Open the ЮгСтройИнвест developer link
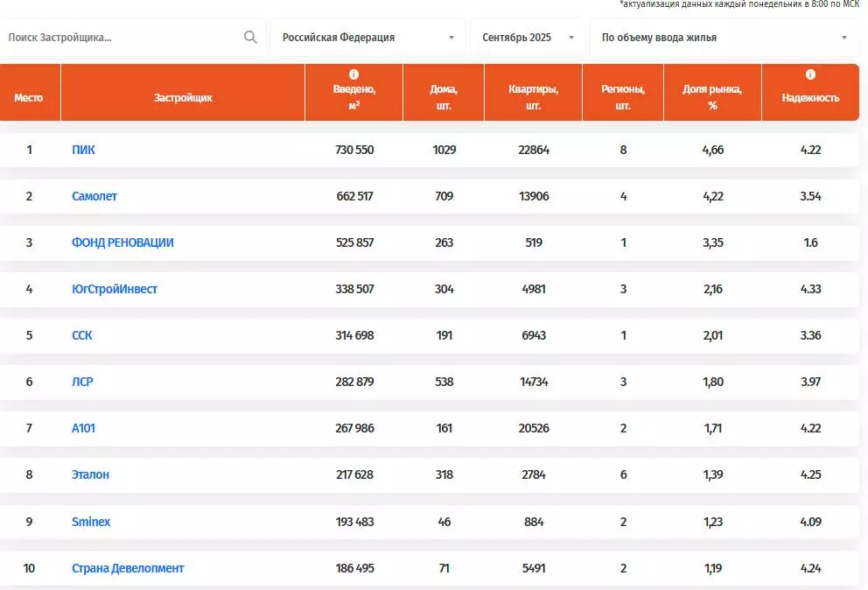This screenshot has height=590, width=868. pyautogui.click(x=115, y=289)
